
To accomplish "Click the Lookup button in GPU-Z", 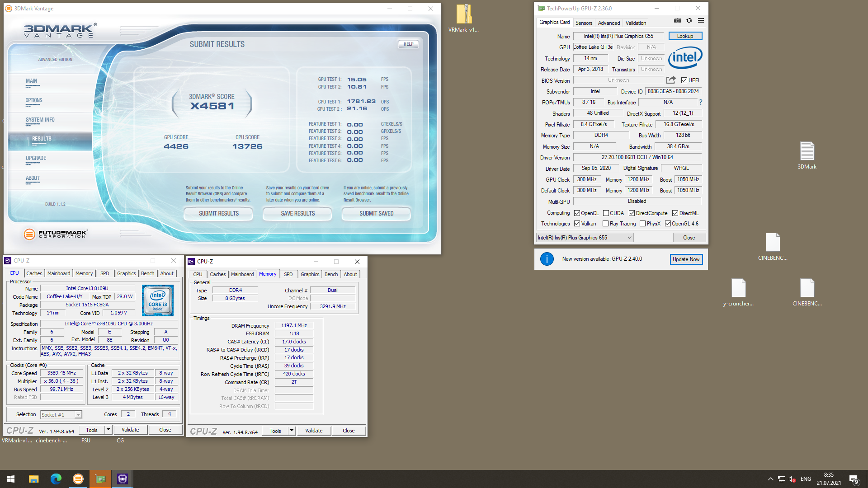I will pos(685,36).
